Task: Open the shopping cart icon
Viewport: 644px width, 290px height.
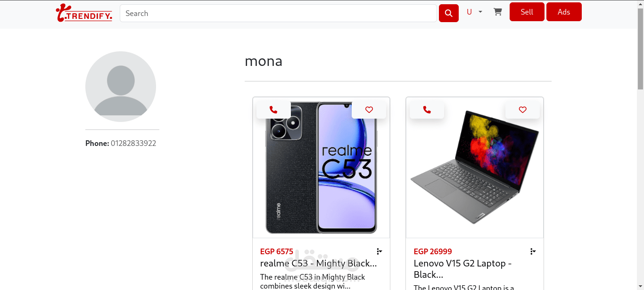Action: [x=498, y=12]
